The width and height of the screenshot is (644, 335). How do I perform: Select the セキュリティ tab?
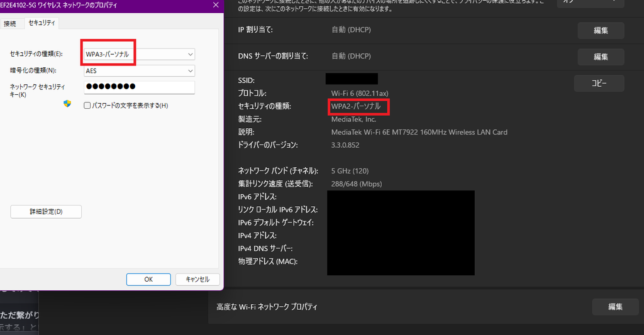click(x=42, y=23)
